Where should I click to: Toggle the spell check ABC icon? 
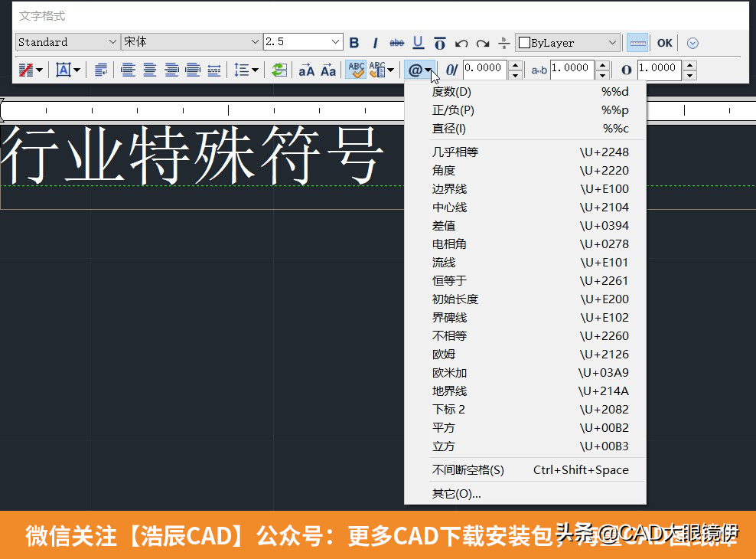356,70
